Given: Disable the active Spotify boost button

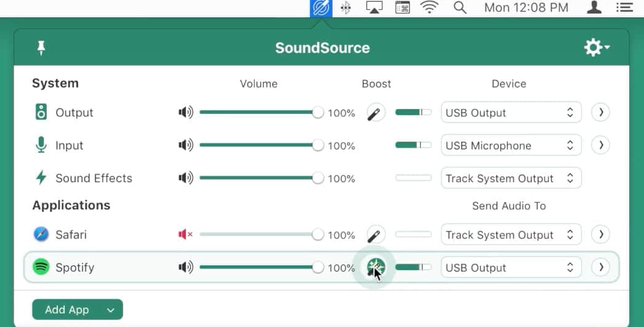Looking at the screenshot, I should (376, 267).
